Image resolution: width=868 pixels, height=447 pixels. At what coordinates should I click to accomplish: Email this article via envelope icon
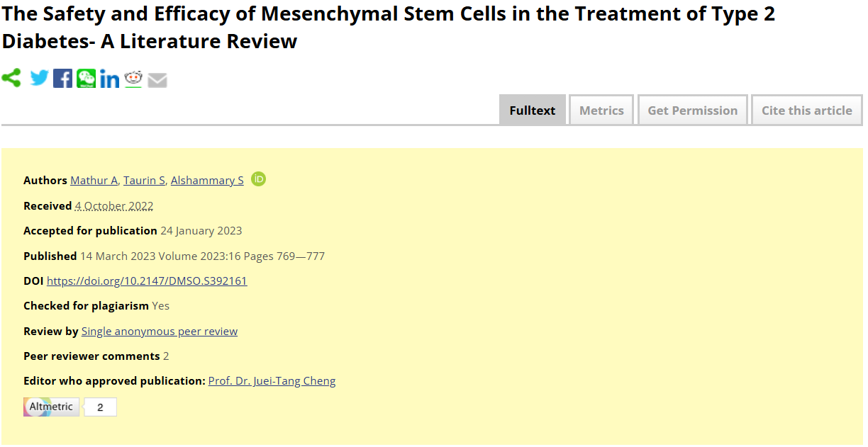[x=157, y=80]
